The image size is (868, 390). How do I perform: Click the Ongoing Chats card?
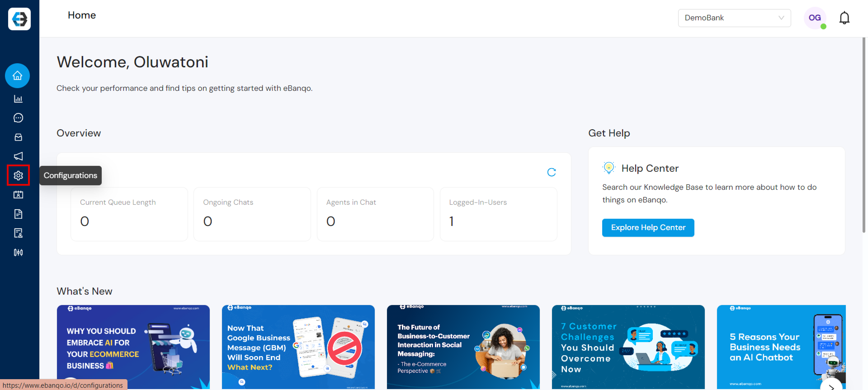[252, 214]
